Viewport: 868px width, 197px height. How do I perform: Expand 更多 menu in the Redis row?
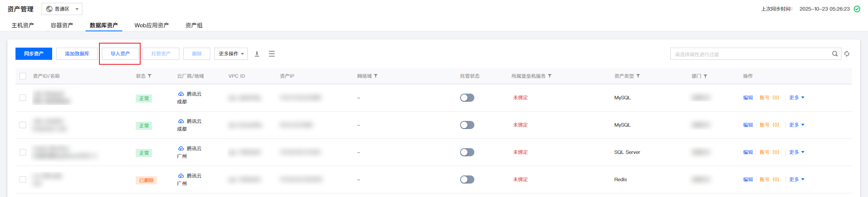[x=796, y=179]
